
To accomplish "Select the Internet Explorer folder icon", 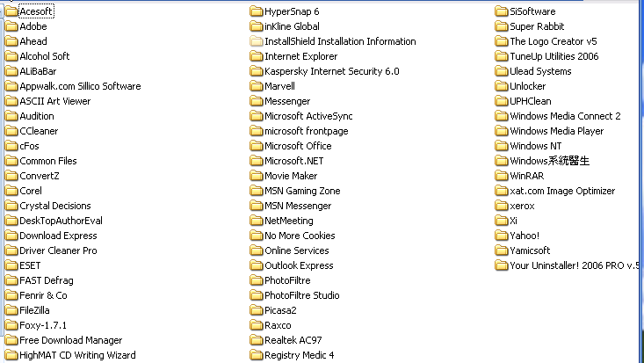I will point(257,56).
